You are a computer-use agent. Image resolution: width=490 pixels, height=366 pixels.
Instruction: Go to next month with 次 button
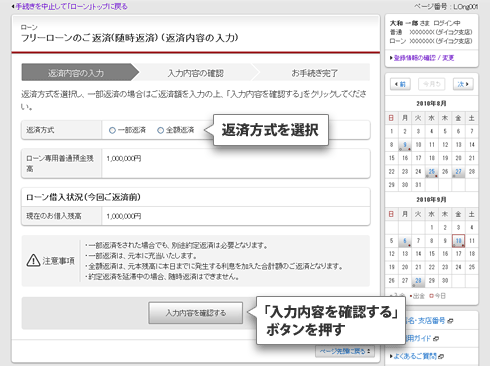tap(463, 84)
